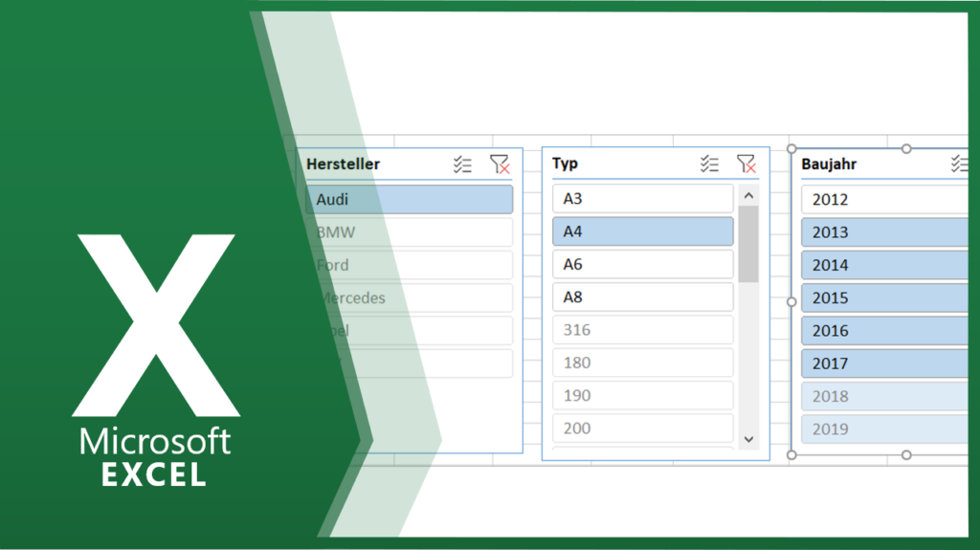The image size is (980, 550).
Task: Choose A6 in Typ slicer
Action: click(642, 264)
